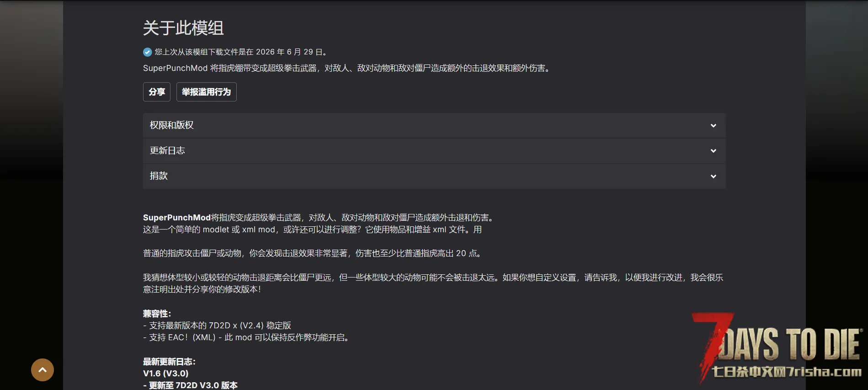This screenshot has height=390, width=868.
Task: Click the chevron on 权限和版权 row
Action: 713,126
